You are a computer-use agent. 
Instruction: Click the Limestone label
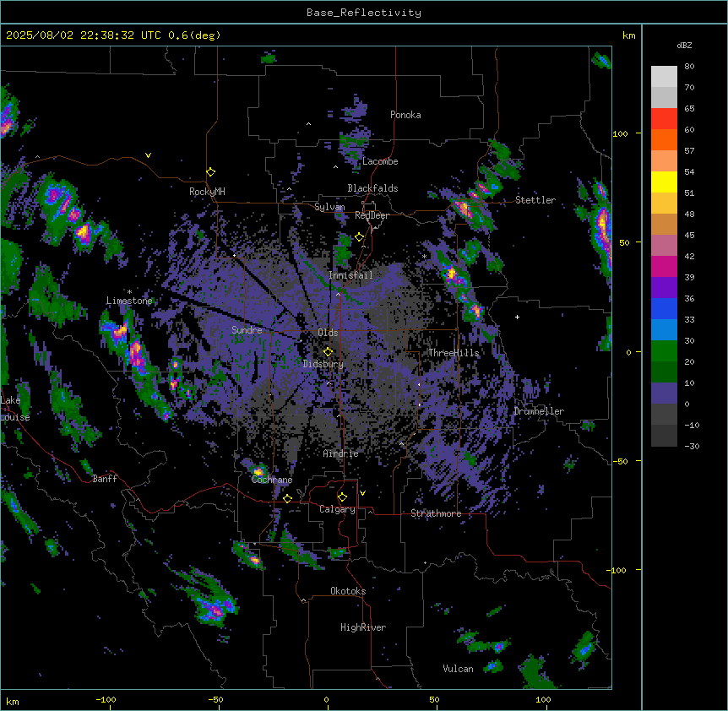coord(129,301)
